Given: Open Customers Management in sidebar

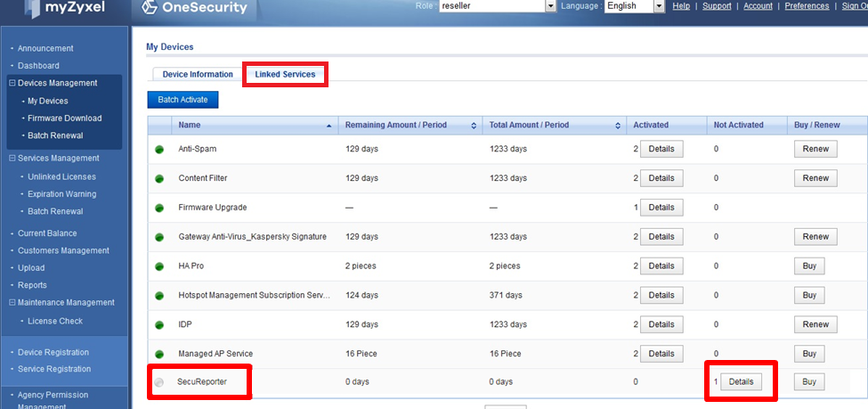Looking at the screenshot, I should (64, 250).
